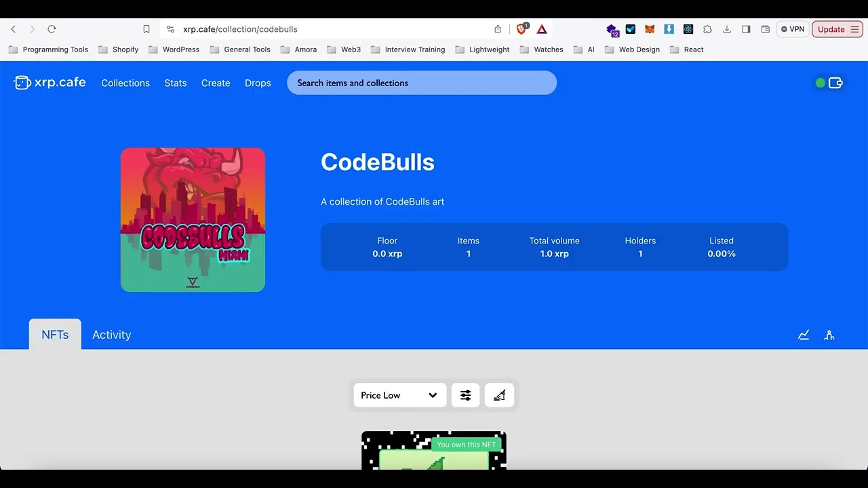This screenshot has height=488, width=868.
Task: Click the share icon in address bar
Action: tap(498, 29)
